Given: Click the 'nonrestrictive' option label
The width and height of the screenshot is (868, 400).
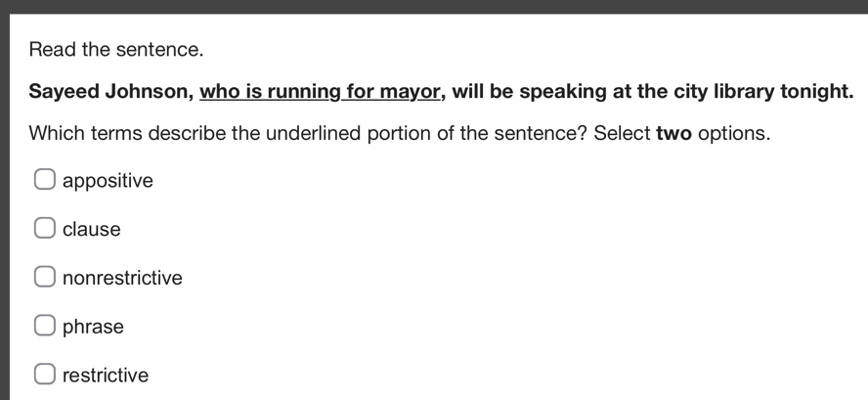Looking at the screenshot, I should point(122,278).
